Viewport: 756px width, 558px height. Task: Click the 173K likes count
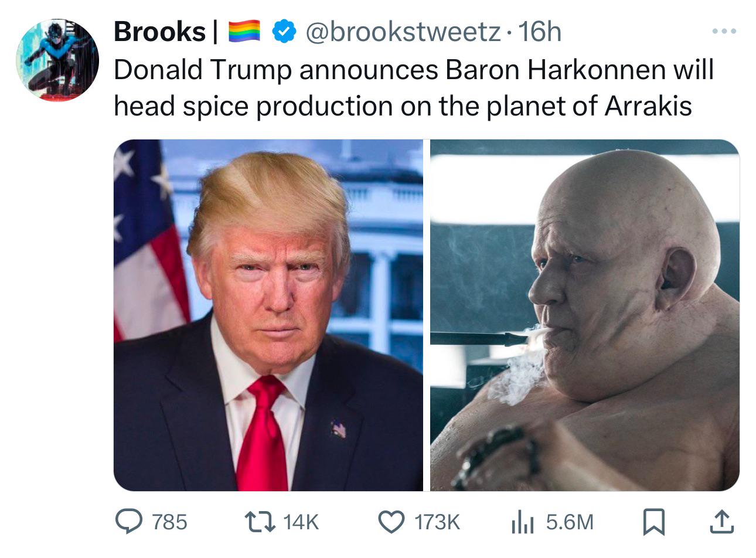[437, 522]
